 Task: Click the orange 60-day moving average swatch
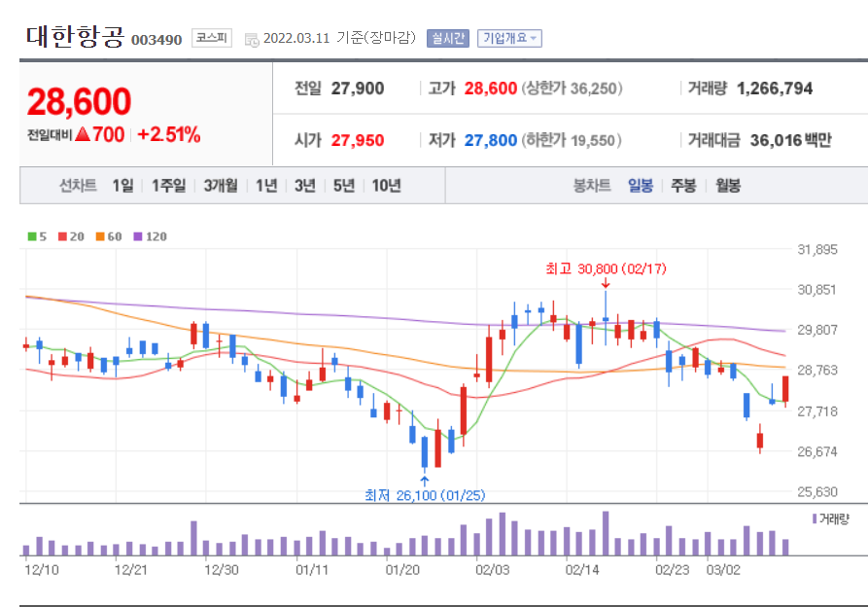pos(100,236)
